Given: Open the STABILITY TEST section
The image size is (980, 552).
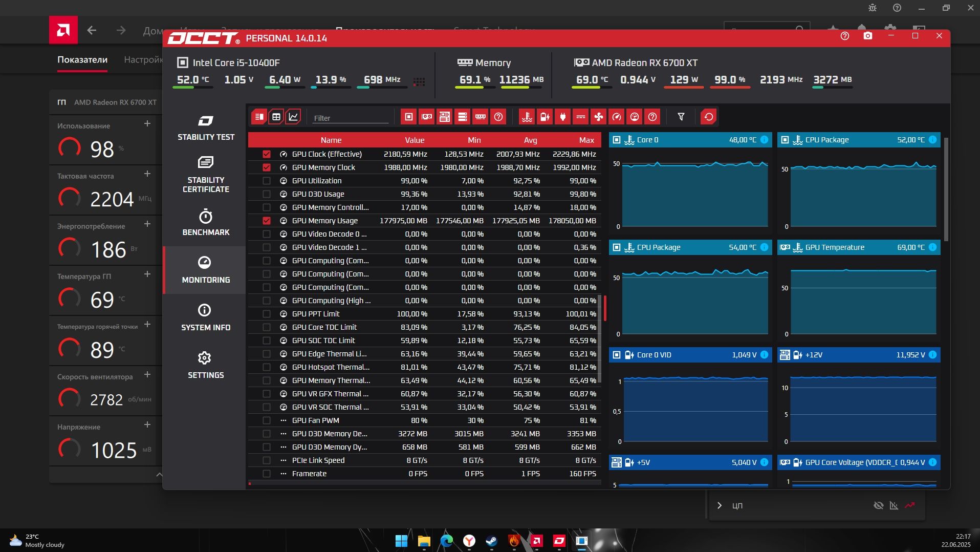Looking at the screenshot, I should point(206,128).
